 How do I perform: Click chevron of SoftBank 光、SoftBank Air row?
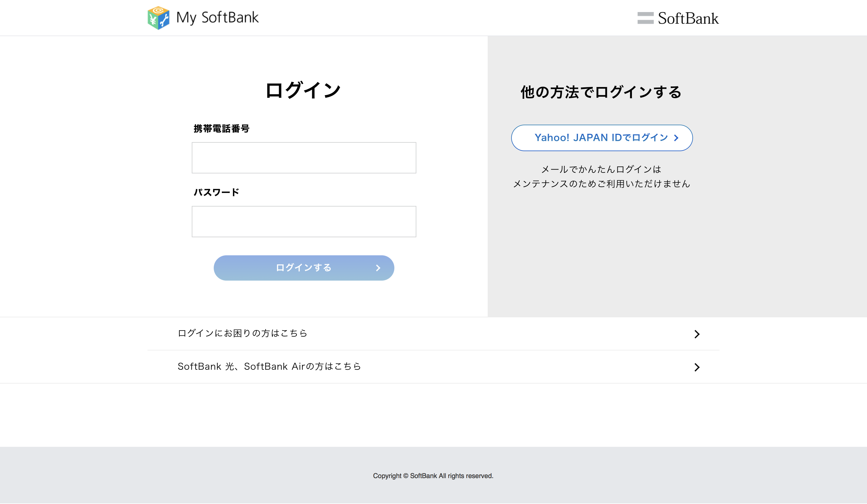point(697,367)
